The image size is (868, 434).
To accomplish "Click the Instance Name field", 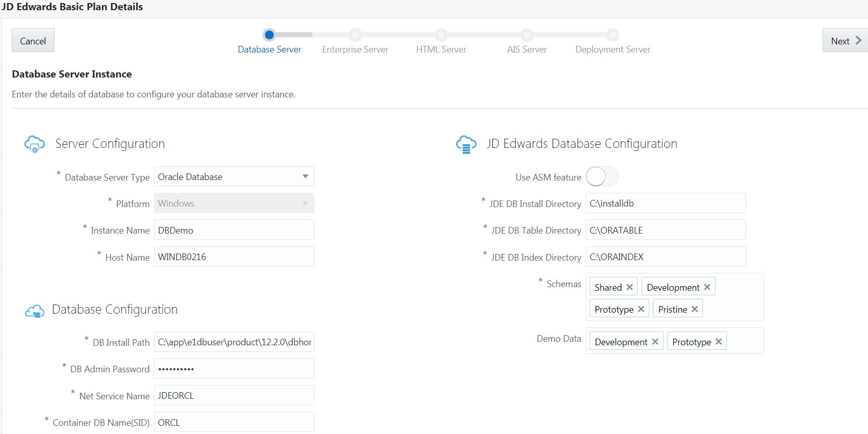I will pyautogui.click(x=234, y=230).
